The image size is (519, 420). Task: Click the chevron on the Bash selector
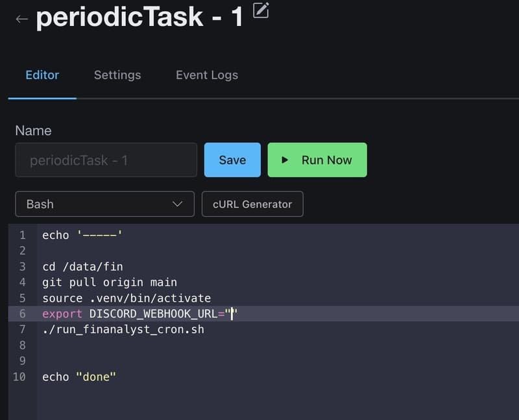point(179,204)
